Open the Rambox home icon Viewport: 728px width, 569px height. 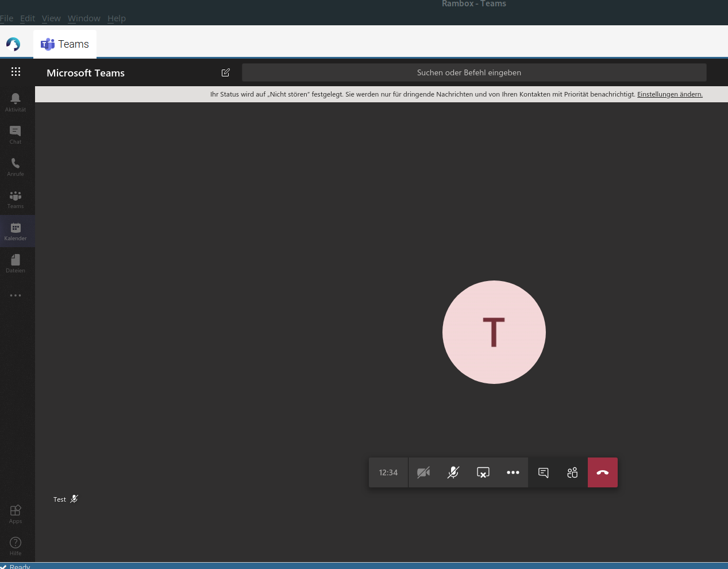(13, 44)
